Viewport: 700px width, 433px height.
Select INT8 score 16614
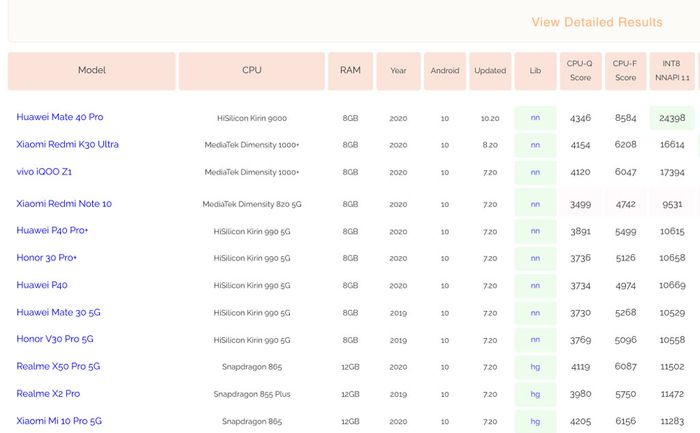[672, 145]
